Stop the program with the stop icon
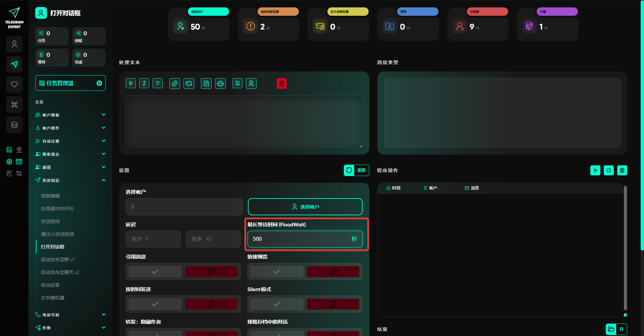 [609, 170]
